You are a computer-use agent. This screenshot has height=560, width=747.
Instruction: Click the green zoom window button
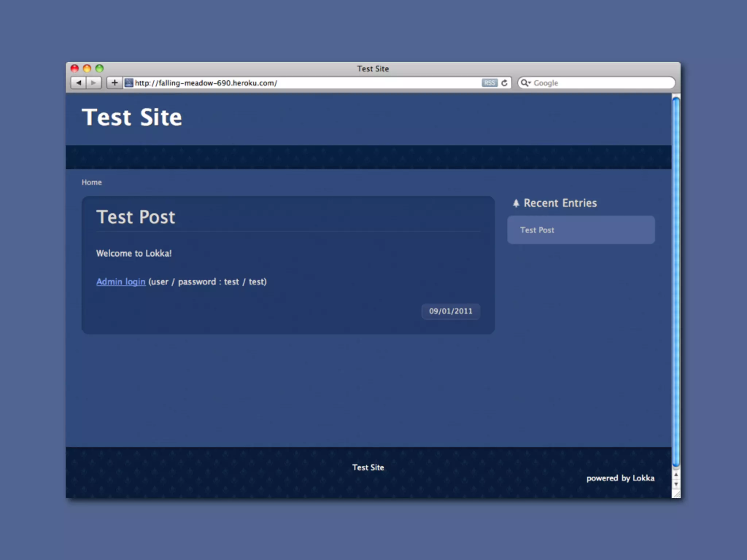[x=99, y=69]
